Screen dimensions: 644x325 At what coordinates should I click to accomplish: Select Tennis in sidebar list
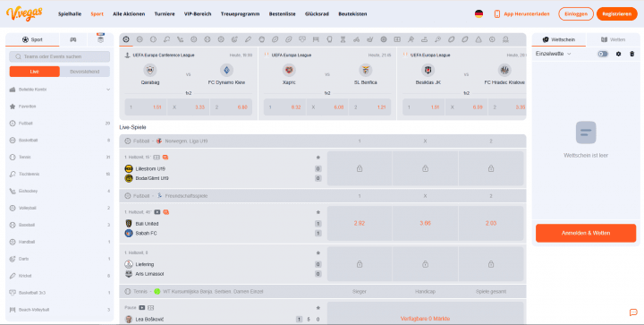click(60, 157)
